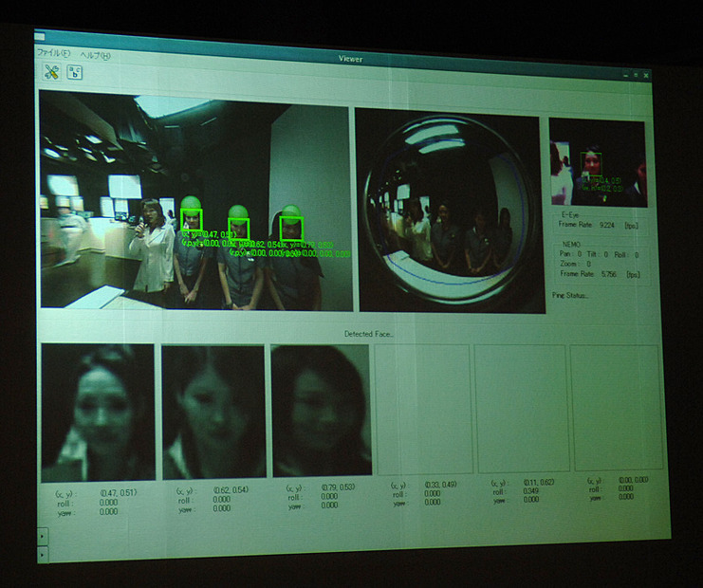Select the second detected face thumbnail
This screenshot has height=588, width=703.
(x=213, y=412)
